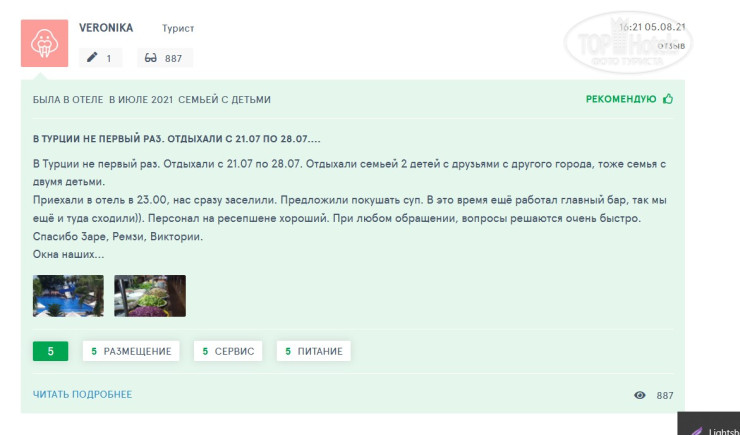
Task: Click the Турист status label
Action: (x=178, y=29)
